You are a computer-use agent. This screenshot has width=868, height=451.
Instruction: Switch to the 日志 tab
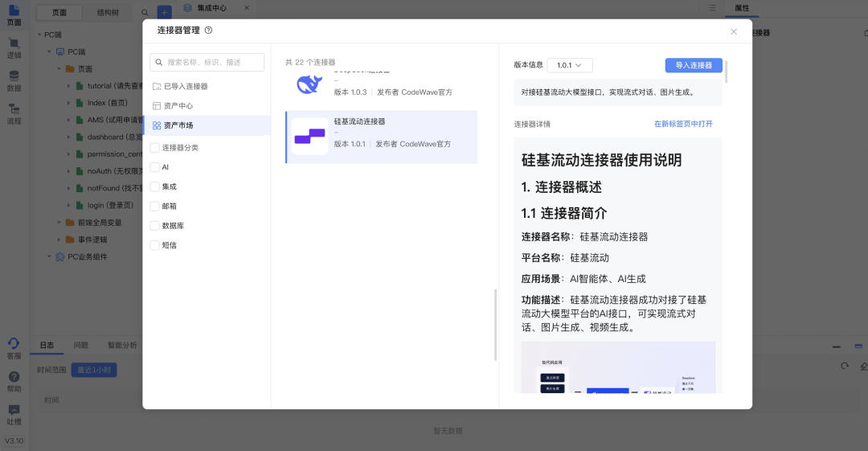click(47, 345)
